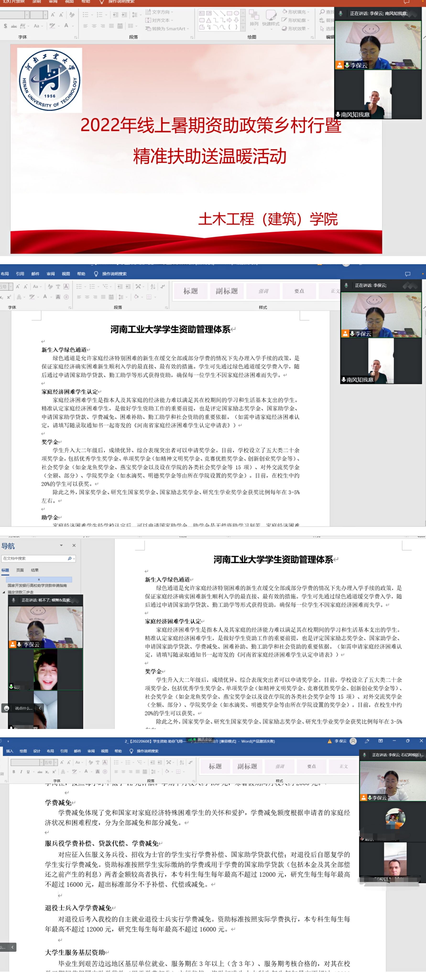
Task: Click 操作说明搜索 in bottom Word window
Action: [147, 751]
